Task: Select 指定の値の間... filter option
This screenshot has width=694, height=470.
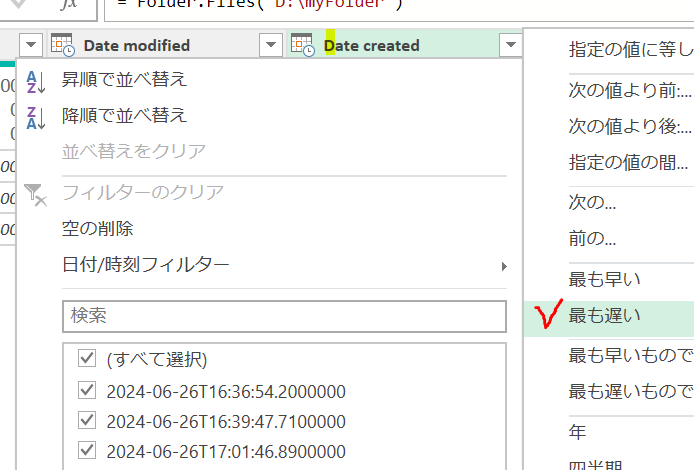Action: (628, 163)
